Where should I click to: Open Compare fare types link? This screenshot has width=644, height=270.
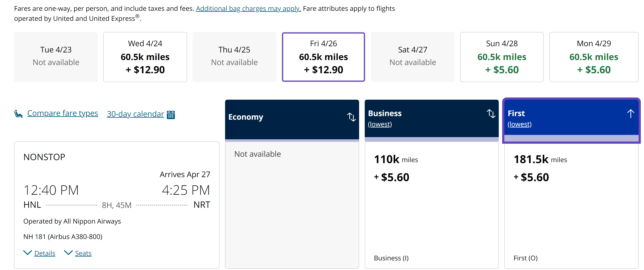click(62, 113)
